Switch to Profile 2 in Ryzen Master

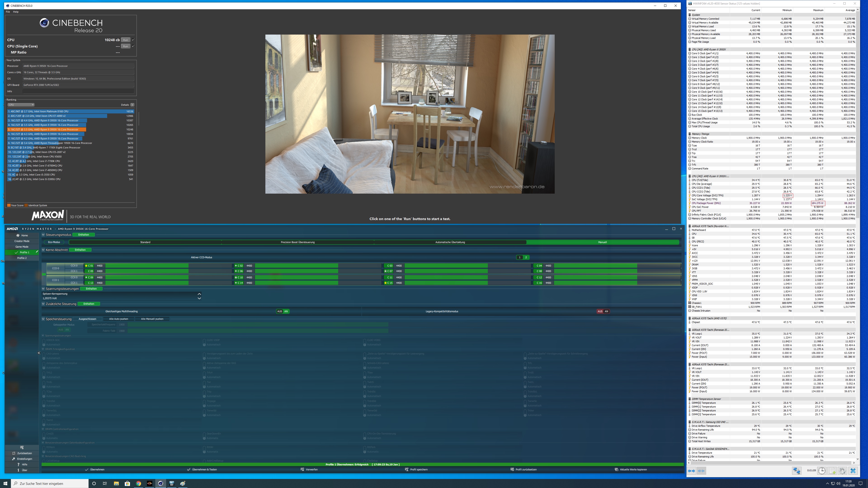[22, 258]
